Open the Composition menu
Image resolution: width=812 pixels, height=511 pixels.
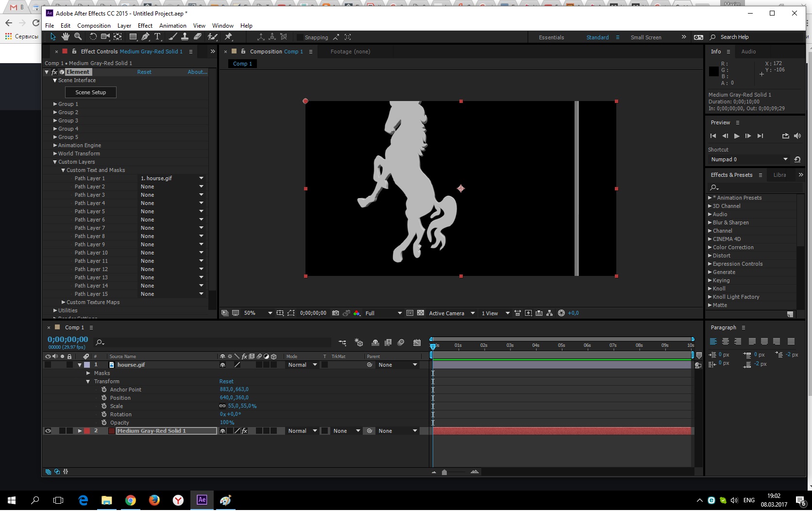(94, 26)
